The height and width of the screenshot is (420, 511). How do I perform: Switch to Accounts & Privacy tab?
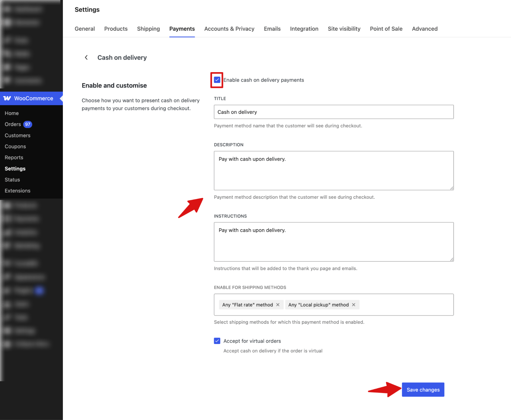click(229, 29)
